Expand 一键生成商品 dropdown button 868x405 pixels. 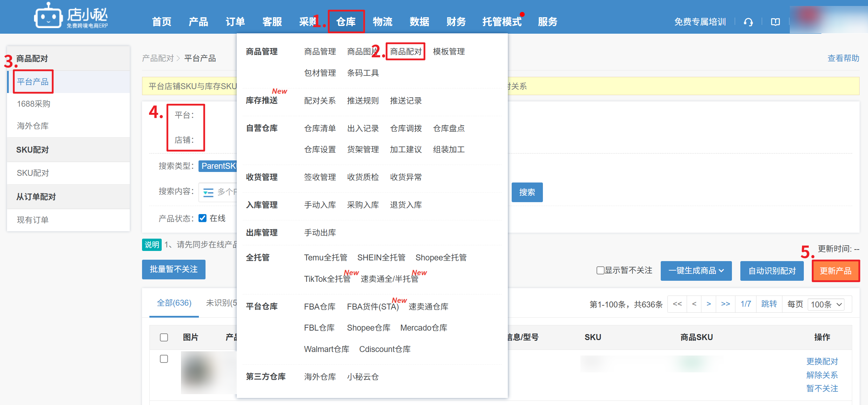tap(696, 271)
